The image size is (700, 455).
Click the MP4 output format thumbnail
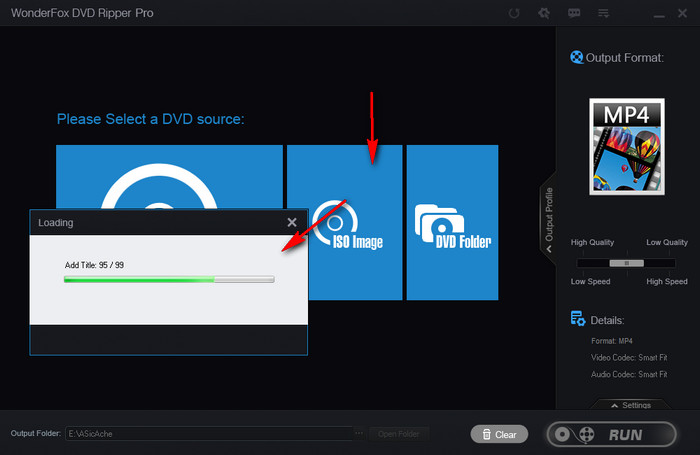[627, 146]
